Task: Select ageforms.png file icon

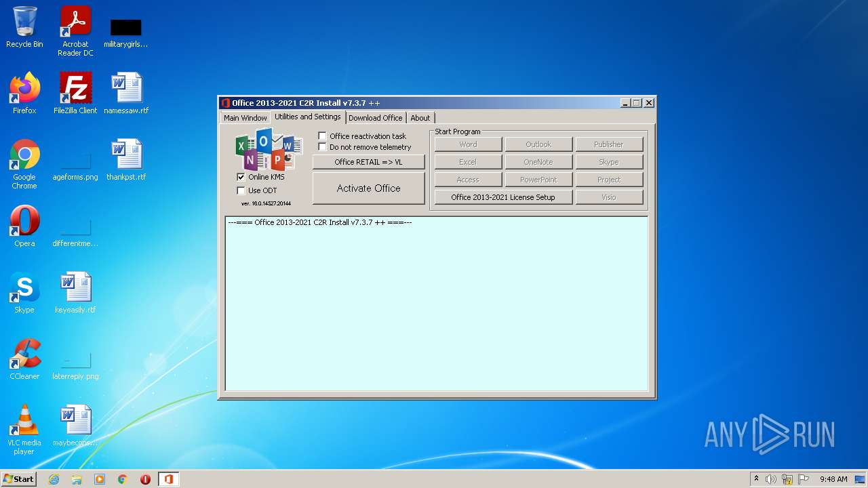Action: [x=75, y=164]
